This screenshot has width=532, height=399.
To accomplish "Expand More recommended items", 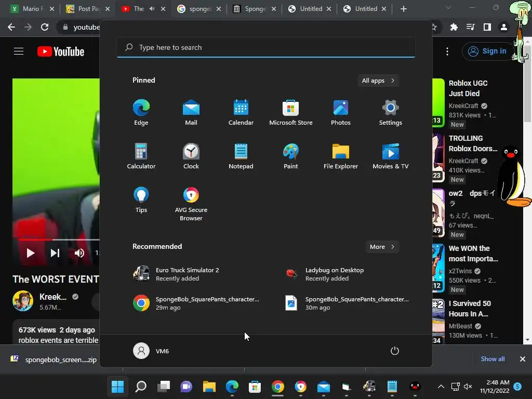I will click(382, 247).
